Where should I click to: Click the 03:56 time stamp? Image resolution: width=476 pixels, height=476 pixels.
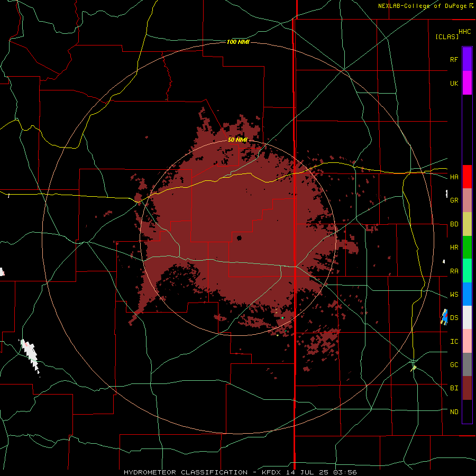[x=346, y=472]
